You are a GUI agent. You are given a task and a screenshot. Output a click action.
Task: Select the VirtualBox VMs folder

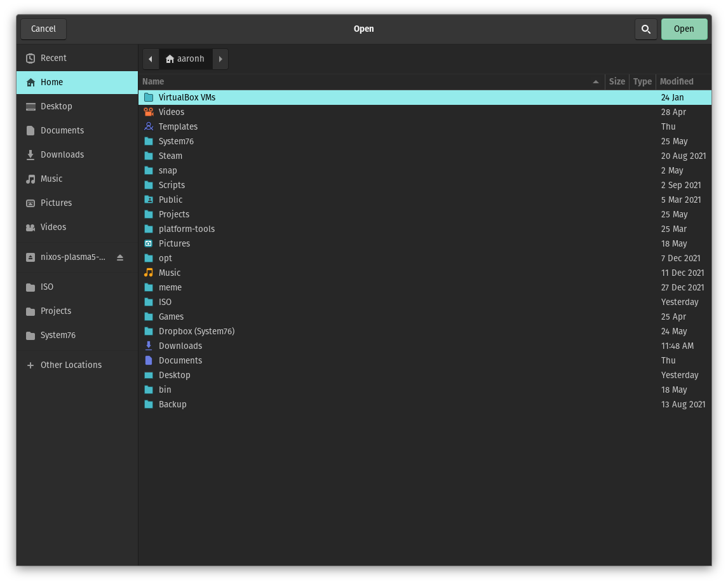(187, 97)
